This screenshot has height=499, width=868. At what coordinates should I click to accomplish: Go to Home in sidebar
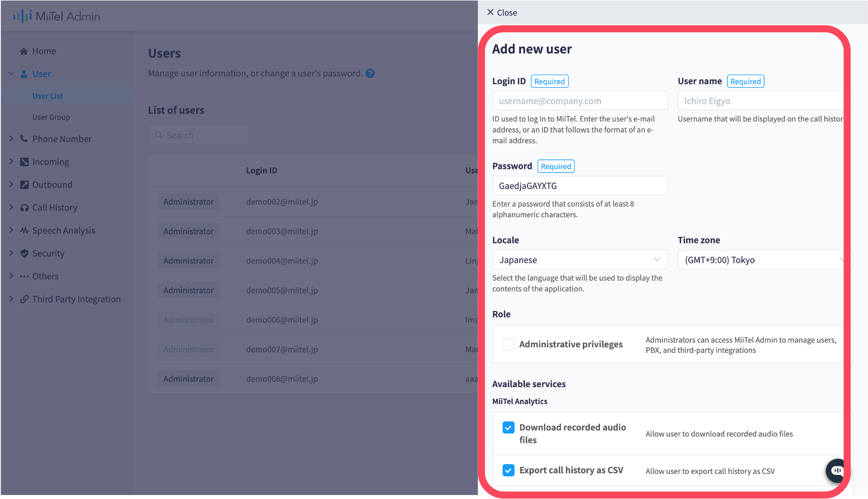pyautogui.click(x=44, y=51)
